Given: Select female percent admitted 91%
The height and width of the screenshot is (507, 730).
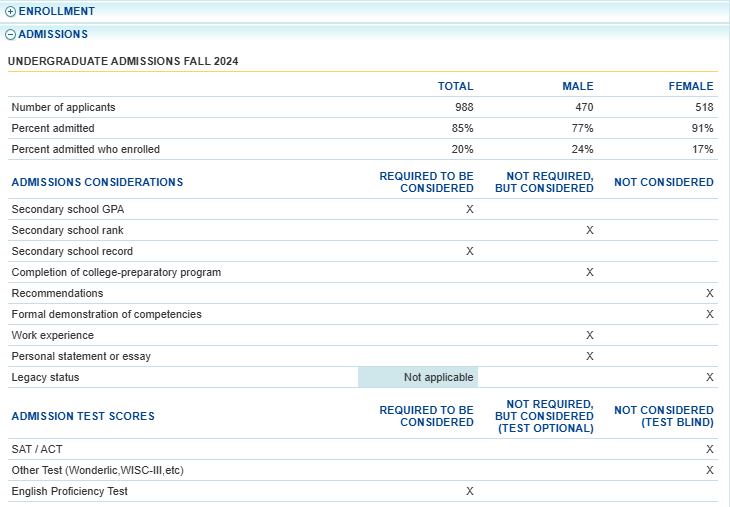Looking at the screenshot, I should (703, 128).
